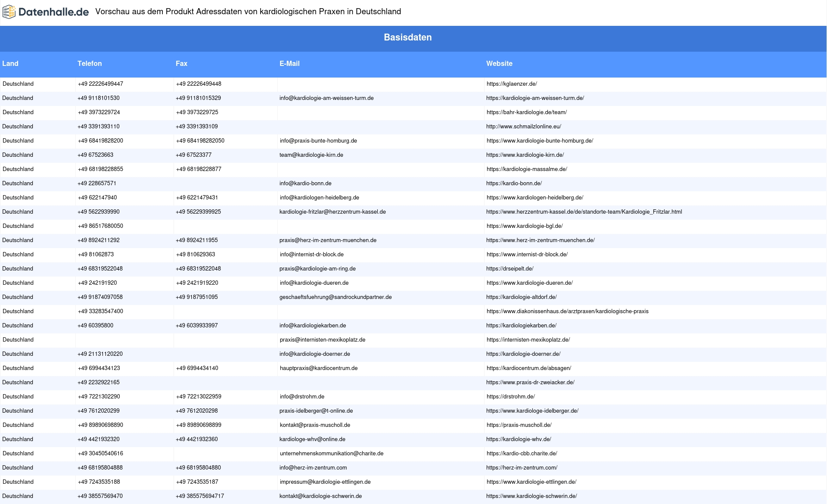This screenshot has width=827, height=504.
Task: Select email hauptpraxis@kardiocentrum.de
Action: pyautogui.click(x=319, y=368)
